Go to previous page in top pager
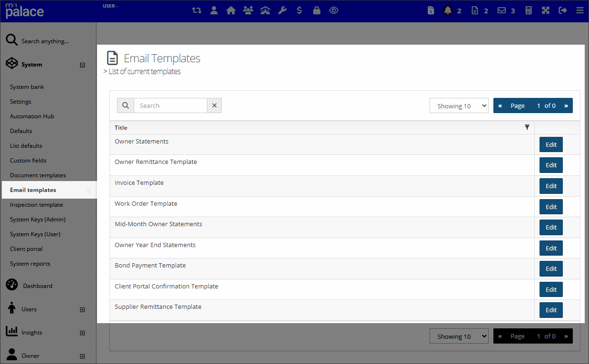This screenshot has width=589, height=364. pos(500,105)
